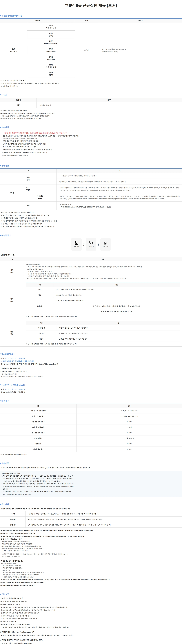Viewport: 182px width, 644px height.
Task: Click the 수도권 (서울·경기·인천) table cell
Action: pos(51,26)
